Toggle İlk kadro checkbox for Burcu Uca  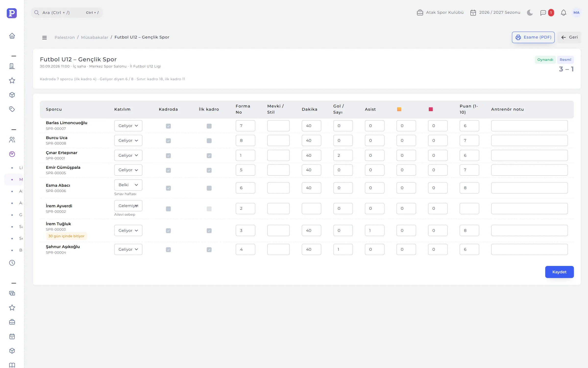click(x=209, y=141)
